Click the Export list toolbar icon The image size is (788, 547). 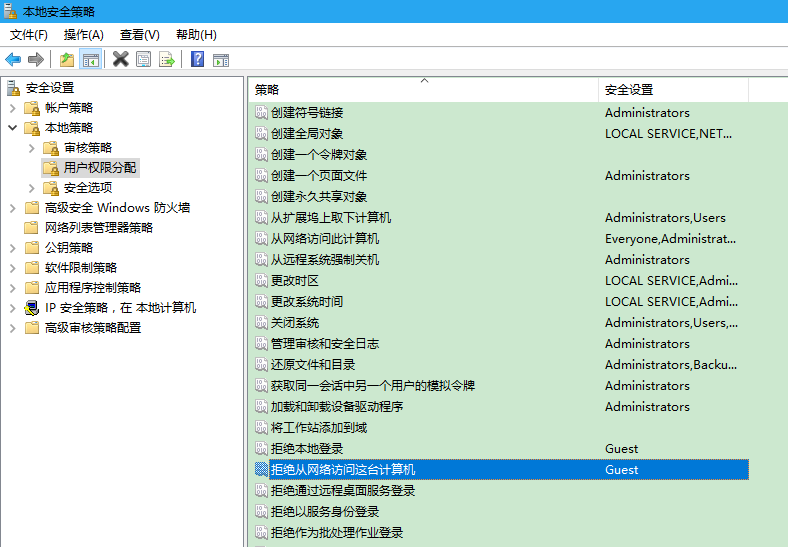pyautogui.click(x=167, y=59)
